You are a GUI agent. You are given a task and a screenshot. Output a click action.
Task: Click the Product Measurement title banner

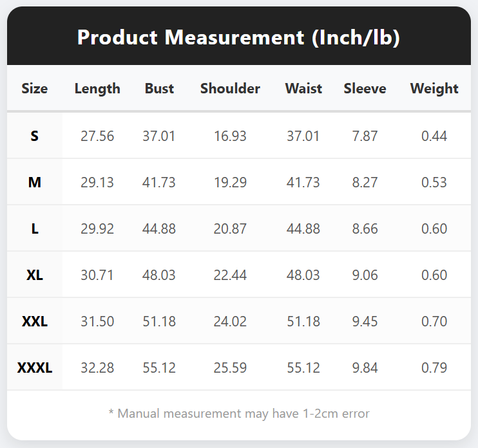click(x=239, y=35)
